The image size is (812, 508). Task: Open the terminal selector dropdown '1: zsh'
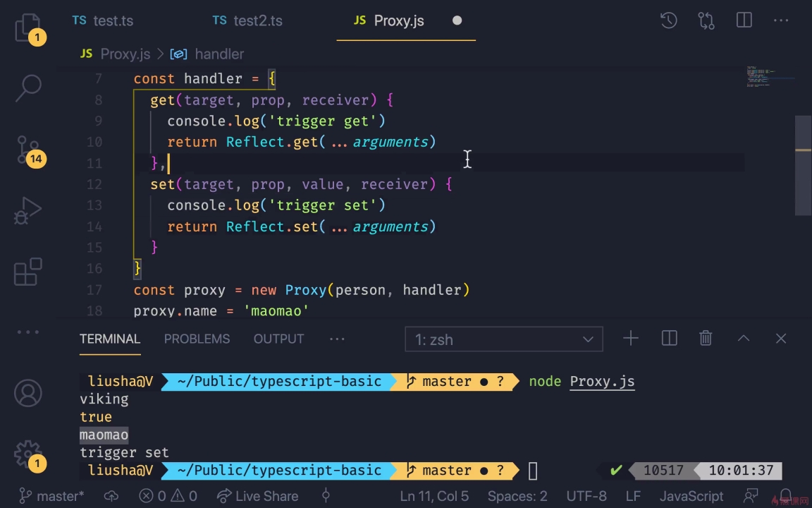(x=504, y=339)
